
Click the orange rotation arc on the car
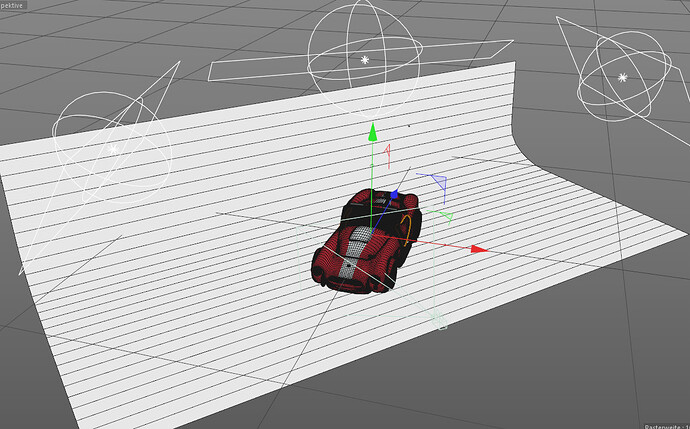click(x=409, y=230)
